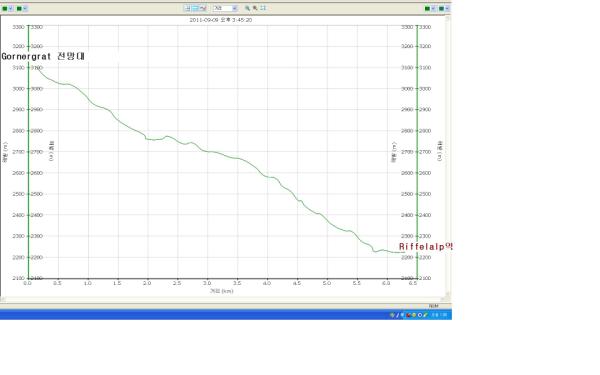Click the red Riffelalp endpoint label
Viewport: 600px width, 375px height.
[x=426, y=247]
